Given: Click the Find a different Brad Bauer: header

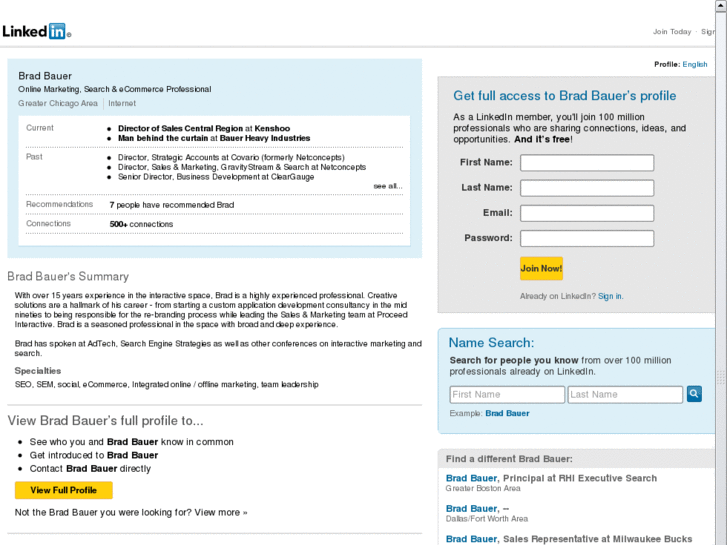Looking at the screenshot, I should tap(509, 459).
